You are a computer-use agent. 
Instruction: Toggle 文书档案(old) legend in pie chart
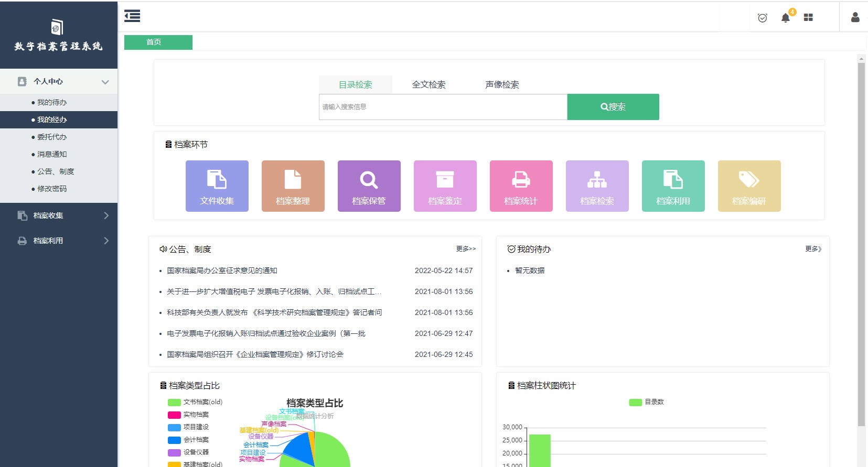pyautogui.click(x=195, y=402)
